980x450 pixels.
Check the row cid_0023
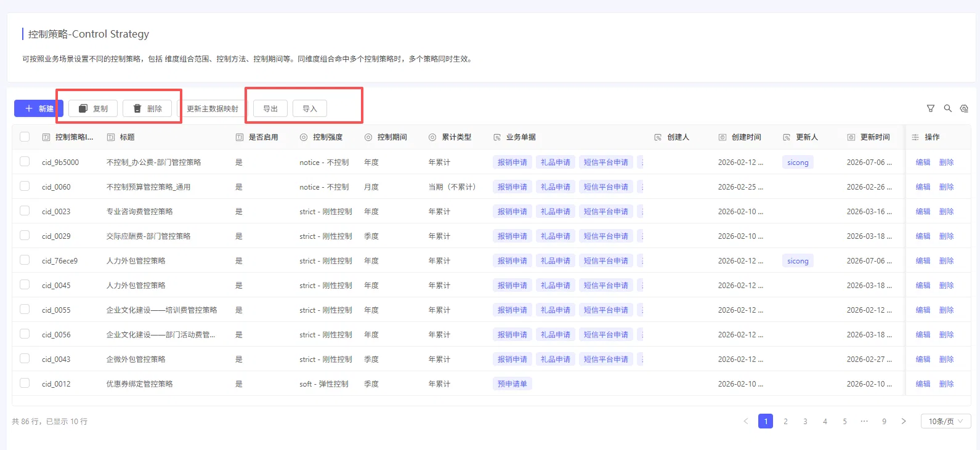pos(25,211)
